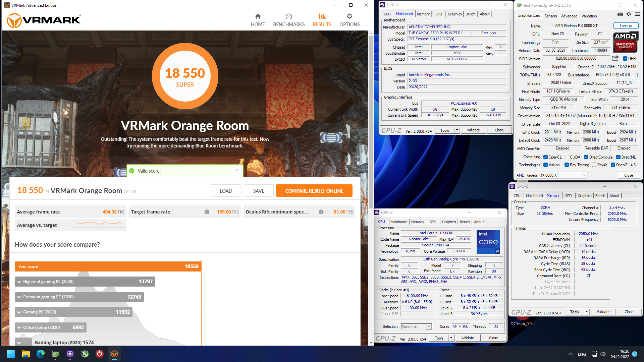The height and width of the screenshot is (362, 644).
Task: Show hidden tray icons chevron
Action: [570, 354]
